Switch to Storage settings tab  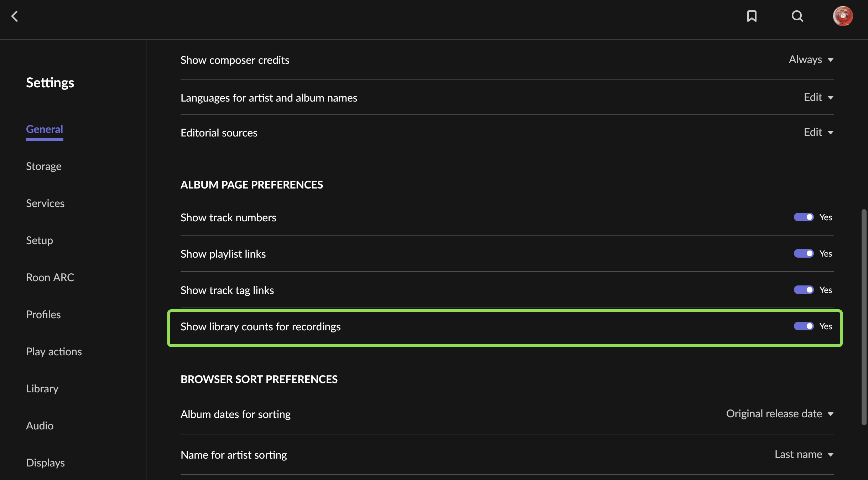point(44,166)
